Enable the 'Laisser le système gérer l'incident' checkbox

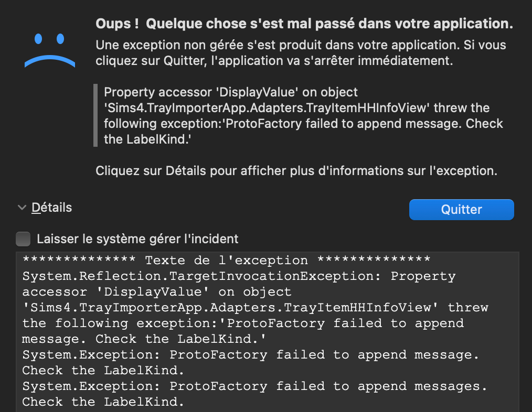coord(23,239)
